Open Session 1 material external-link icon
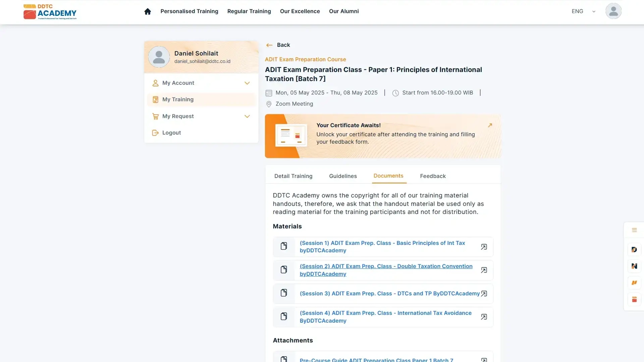The image size is (644, 362). [484, 247]
